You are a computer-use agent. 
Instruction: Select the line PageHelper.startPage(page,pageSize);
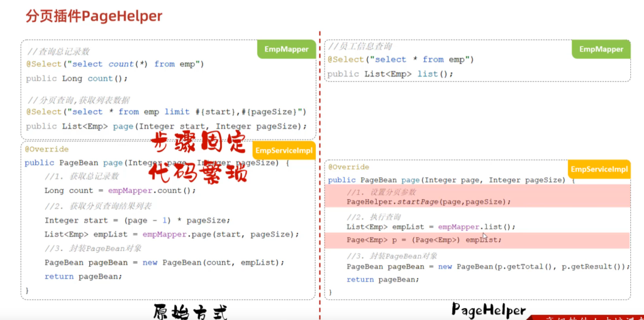tap(429, 202)
